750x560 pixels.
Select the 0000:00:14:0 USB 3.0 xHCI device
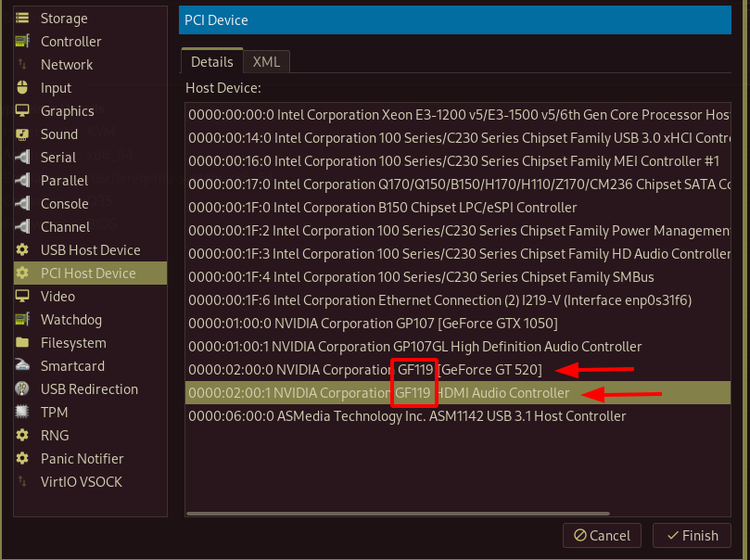[458, 138]
